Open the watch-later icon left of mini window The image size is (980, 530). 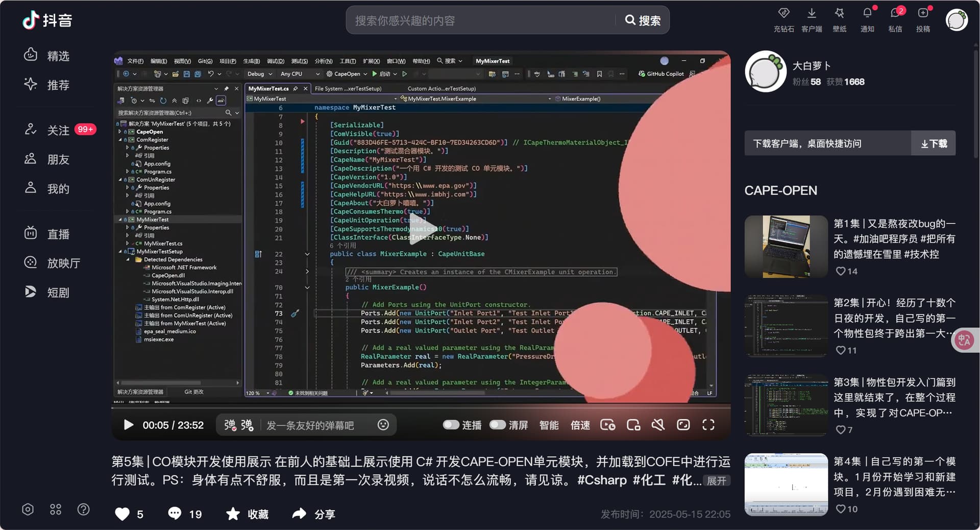click(x=608, y=425)
